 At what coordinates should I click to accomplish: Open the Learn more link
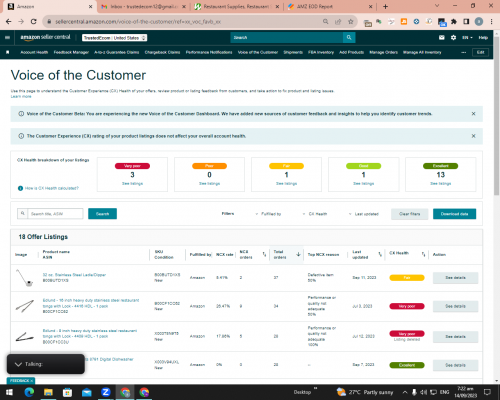21,96
